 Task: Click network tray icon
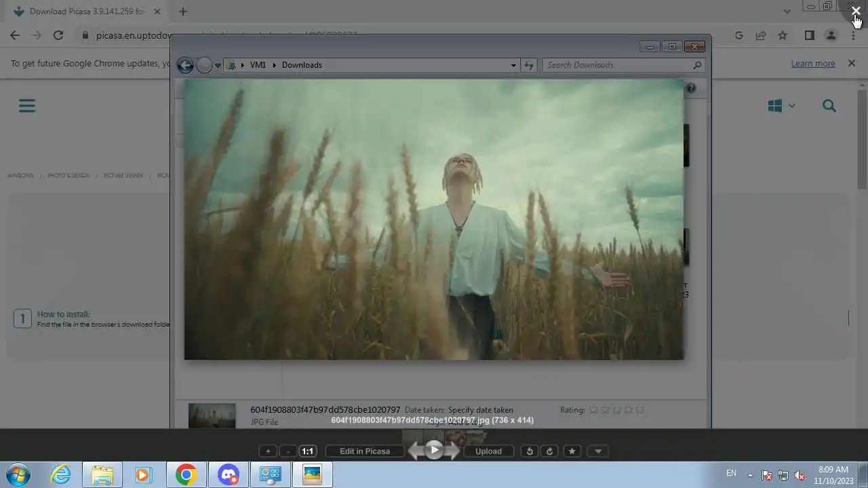click(783, 475)
